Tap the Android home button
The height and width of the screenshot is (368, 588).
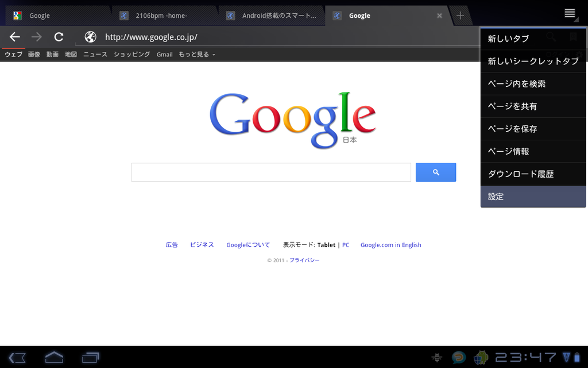tap(54, 357)
